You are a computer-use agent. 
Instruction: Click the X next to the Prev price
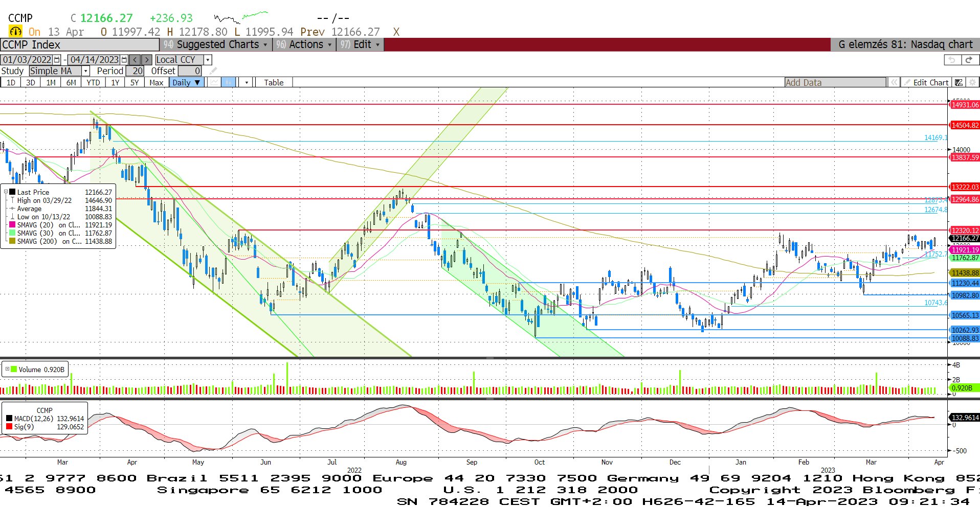point(396,32)
